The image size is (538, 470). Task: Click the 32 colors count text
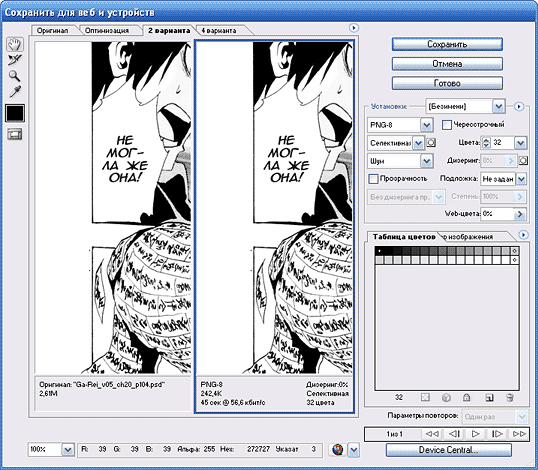coord(320,403)
